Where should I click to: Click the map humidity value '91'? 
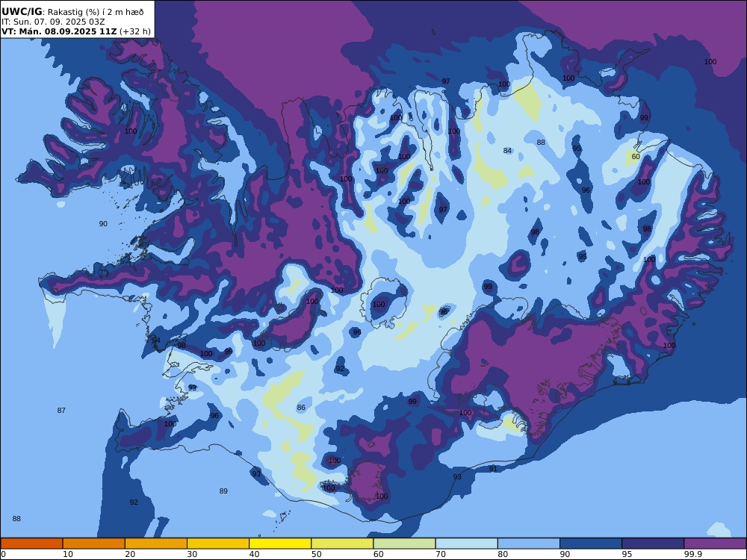pos(493,469)
